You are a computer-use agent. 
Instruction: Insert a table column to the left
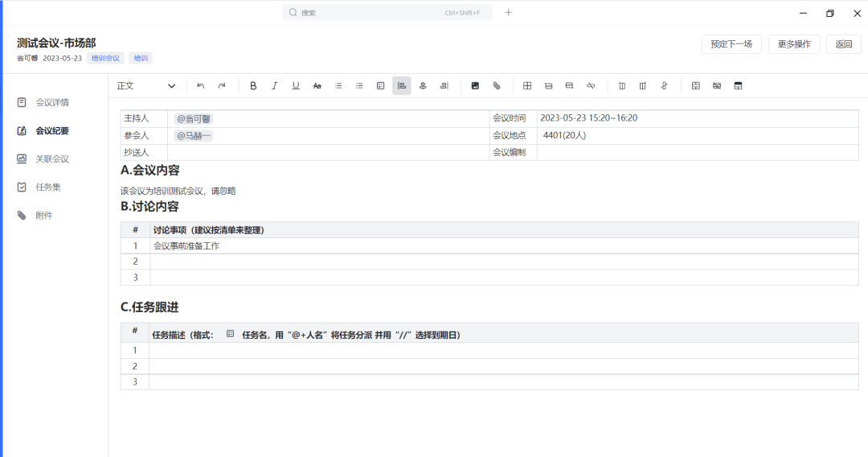click(x=621, y=86)
